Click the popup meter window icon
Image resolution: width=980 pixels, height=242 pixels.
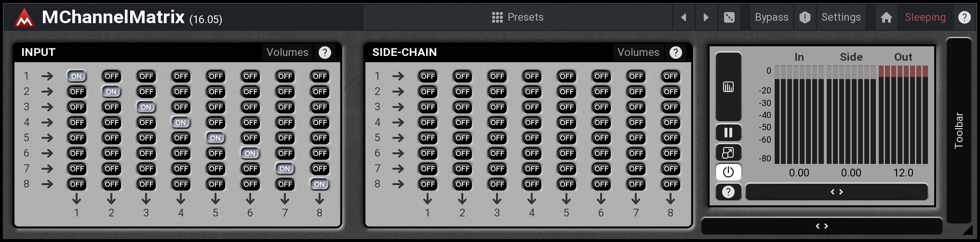point(728,153)
